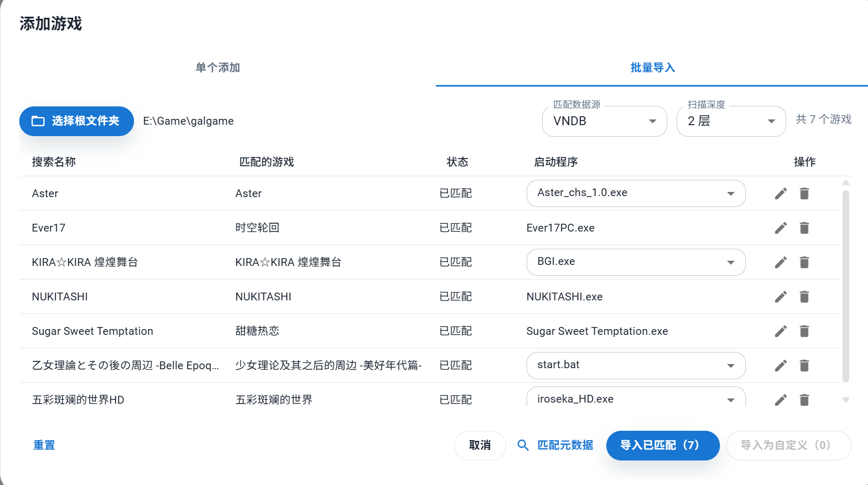Switch to the 批量导入 tab
Viewport: 868px width, 485px height.
tap(652, 68)
